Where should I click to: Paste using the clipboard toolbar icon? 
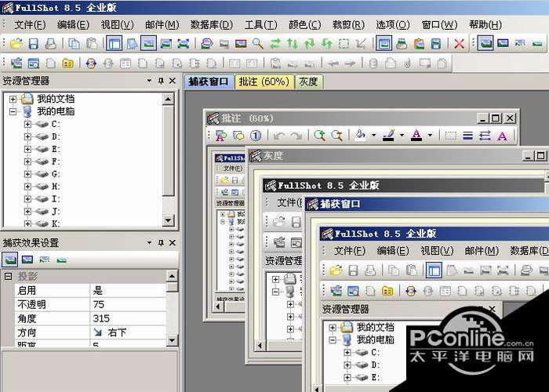pos(92,43)
